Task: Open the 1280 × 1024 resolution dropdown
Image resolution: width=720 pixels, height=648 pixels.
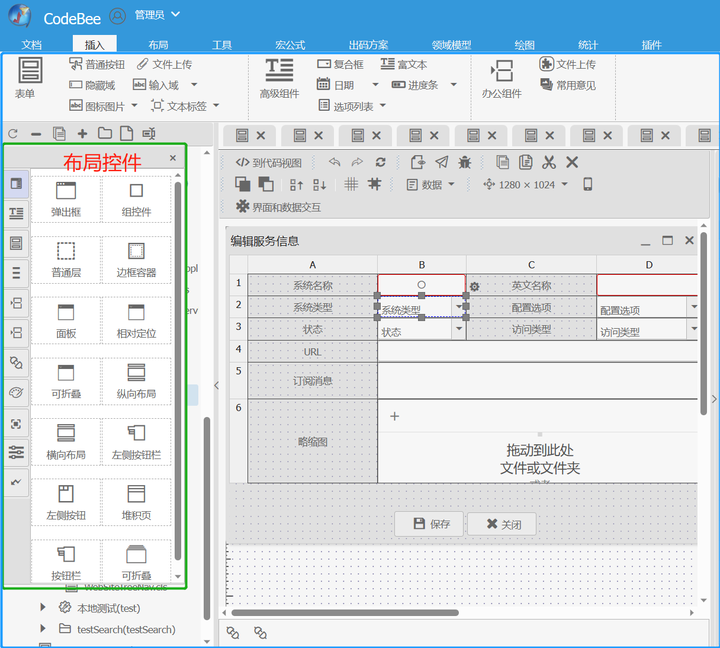Action: point(525,185)
